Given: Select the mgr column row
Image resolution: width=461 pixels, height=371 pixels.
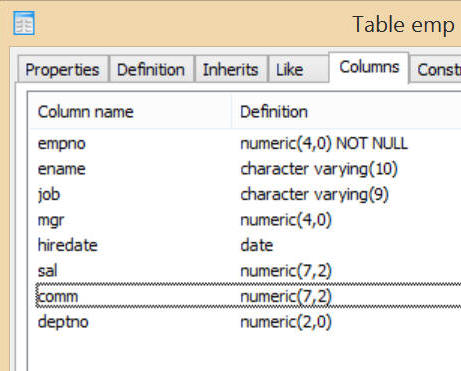Looking at the screenshot, I should coord(245,220).
